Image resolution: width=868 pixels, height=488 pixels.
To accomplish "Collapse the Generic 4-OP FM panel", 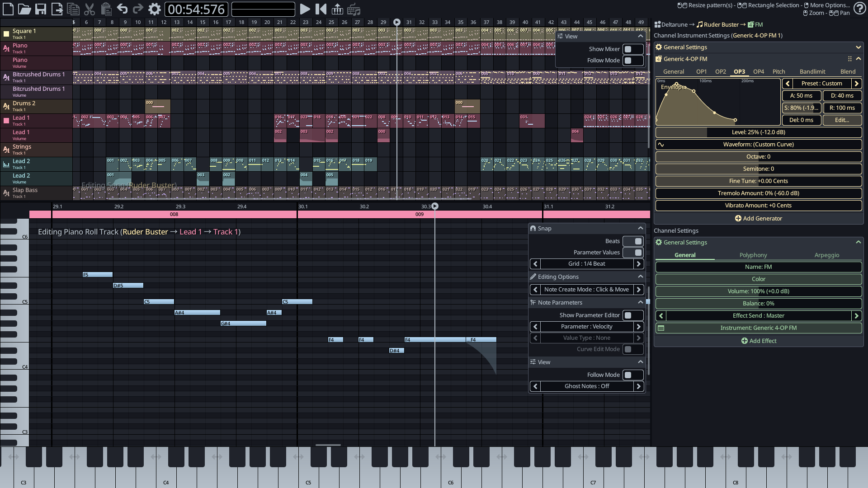I will (x=859, y=59).
